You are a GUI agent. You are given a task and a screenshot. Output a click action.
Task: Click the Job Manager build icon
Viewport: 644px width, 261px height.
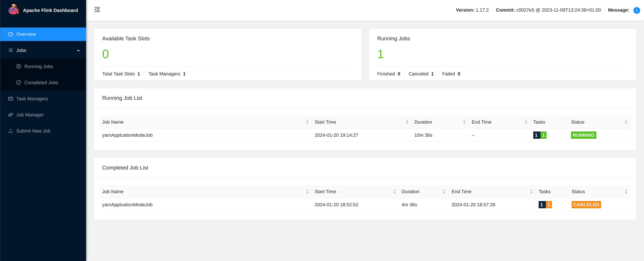point(11,115)
